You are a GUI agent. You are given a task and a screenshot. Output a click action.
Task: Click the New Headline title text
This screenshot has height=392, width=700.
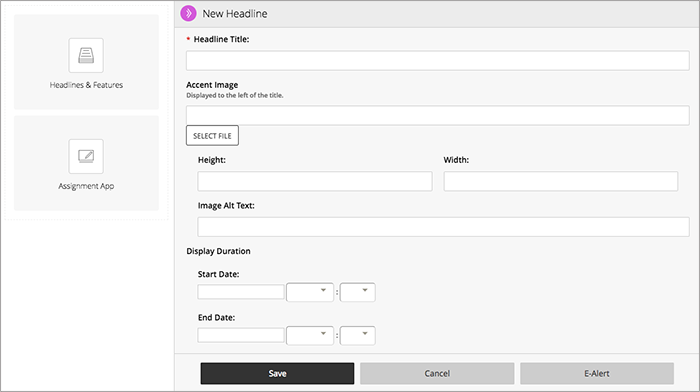(x=235, y=14)
